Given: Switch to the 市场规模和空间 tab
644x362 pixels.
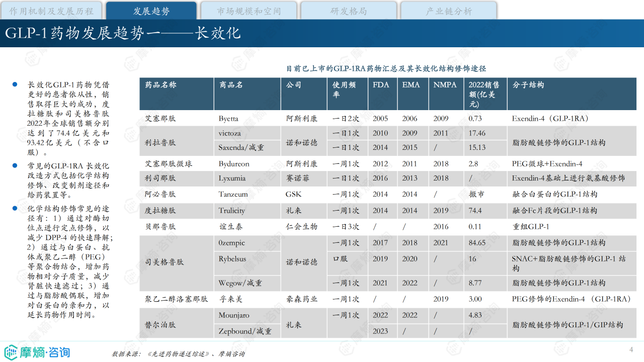Looking at the screenshot, I should click(249, 11).
